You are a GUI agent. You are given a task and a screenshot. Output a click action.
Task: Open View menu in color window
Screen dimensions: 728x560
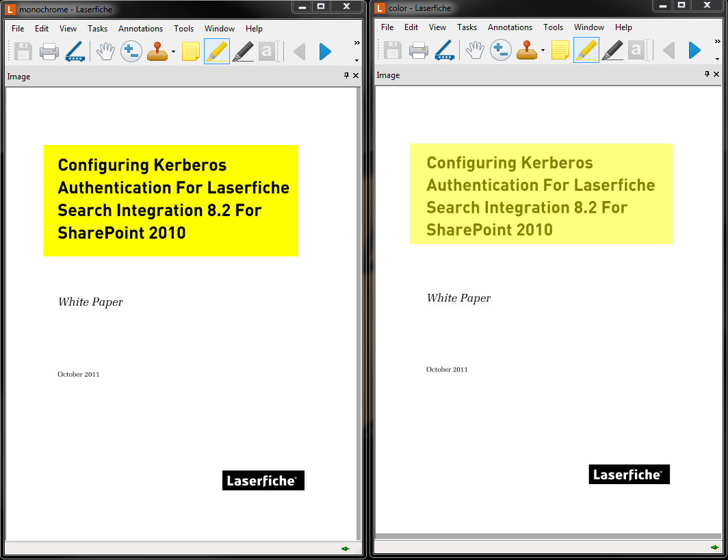pos(437,27)
